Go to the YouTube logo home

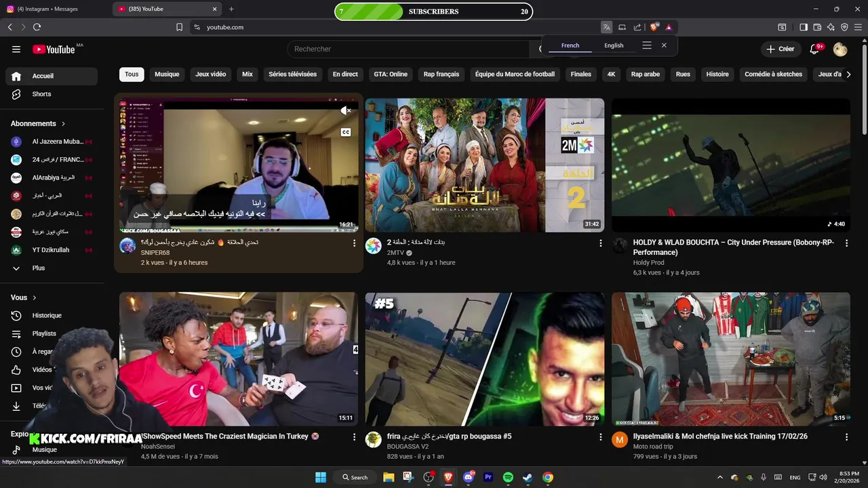tap(54, 49)
